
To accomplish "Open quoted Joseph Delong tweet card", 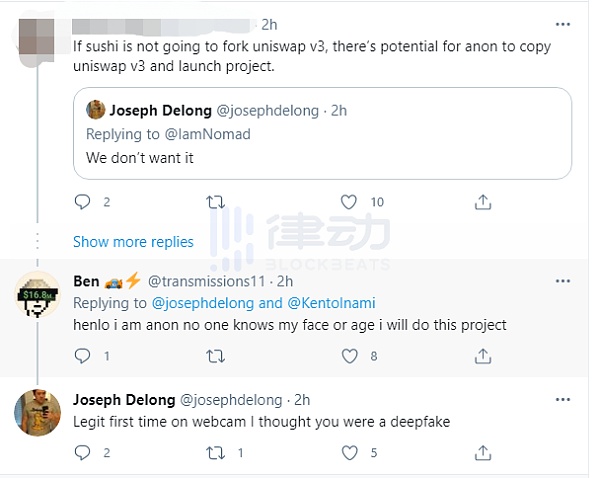I will 322,133.
